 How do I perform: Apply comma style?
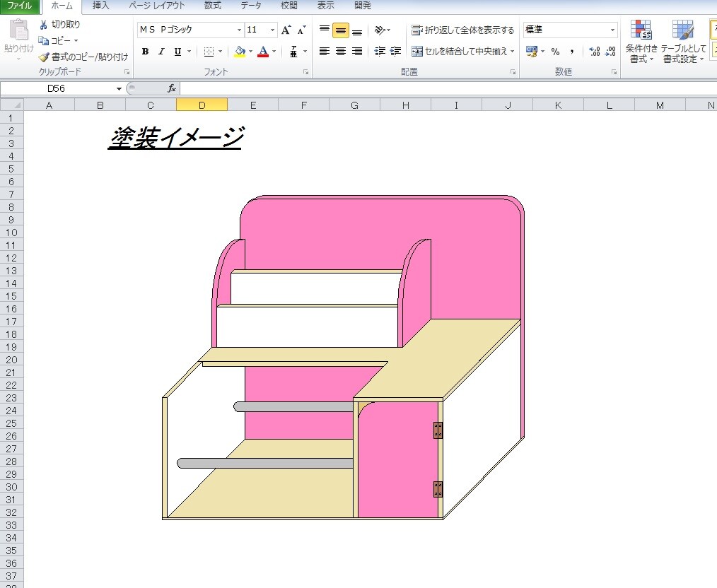click(571, 52)
